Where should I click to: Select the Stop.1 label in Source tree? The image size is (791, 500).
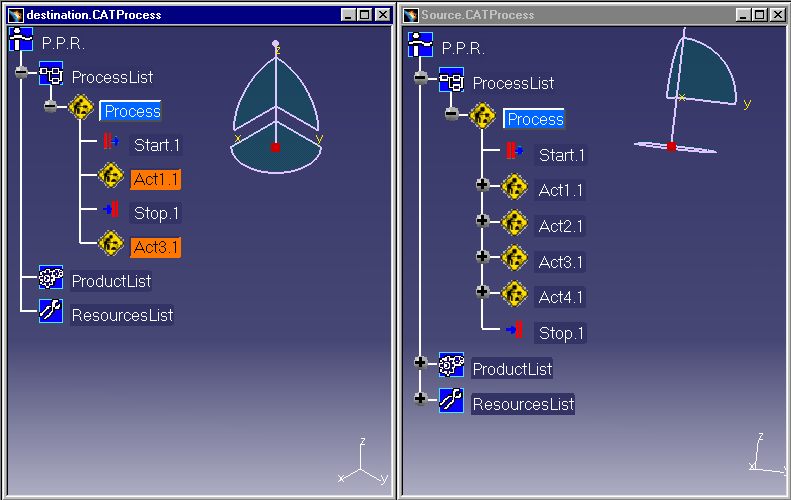click(x=561, y=333)
